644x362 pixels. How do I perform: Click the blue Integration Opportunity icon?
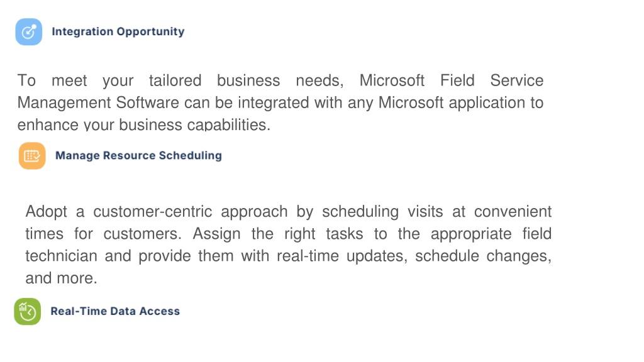pyautogui.click(x=29, y=31)
